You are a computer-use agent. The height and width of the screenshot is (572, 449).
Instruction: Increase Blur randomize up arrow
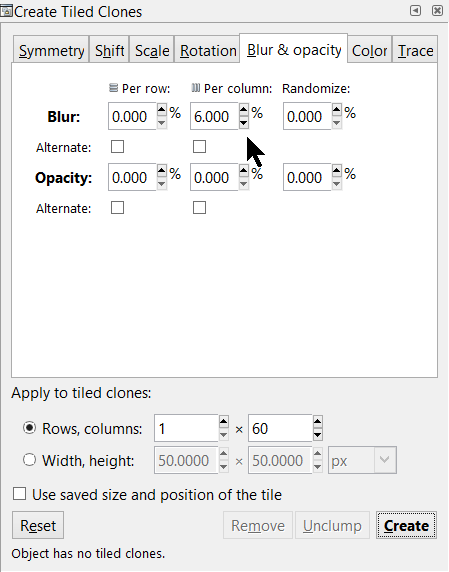[337, 109]
